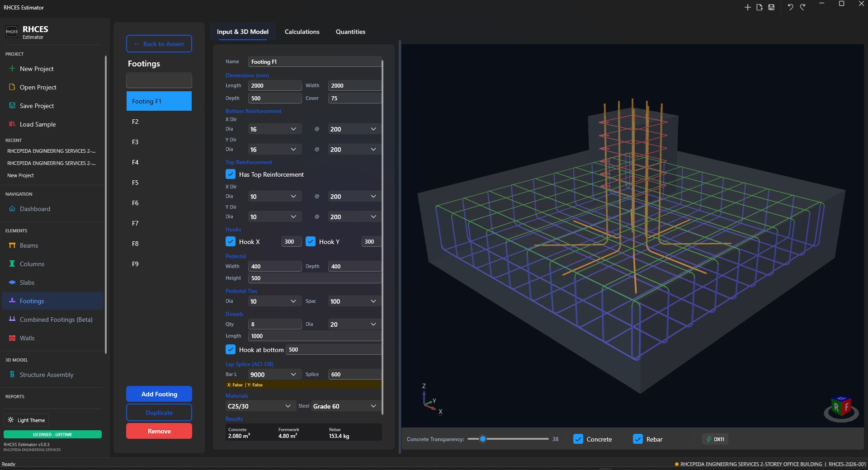This screenshot has width=868, height=470.
Task: Select footing F9 in list
Action: [x=159, y=264]
